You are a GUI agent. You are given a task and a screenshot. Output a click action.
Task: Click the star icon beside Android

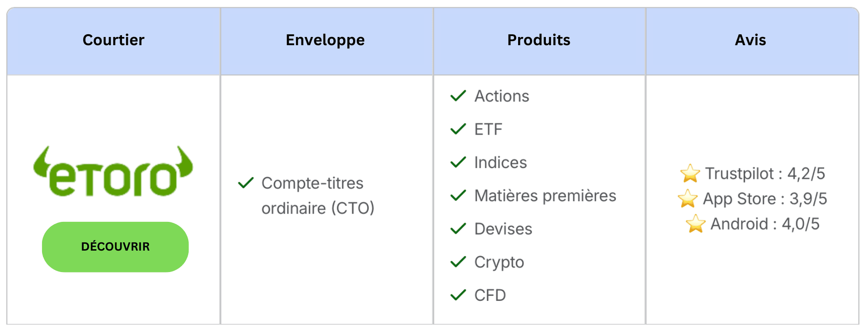(x=695, y=224)
